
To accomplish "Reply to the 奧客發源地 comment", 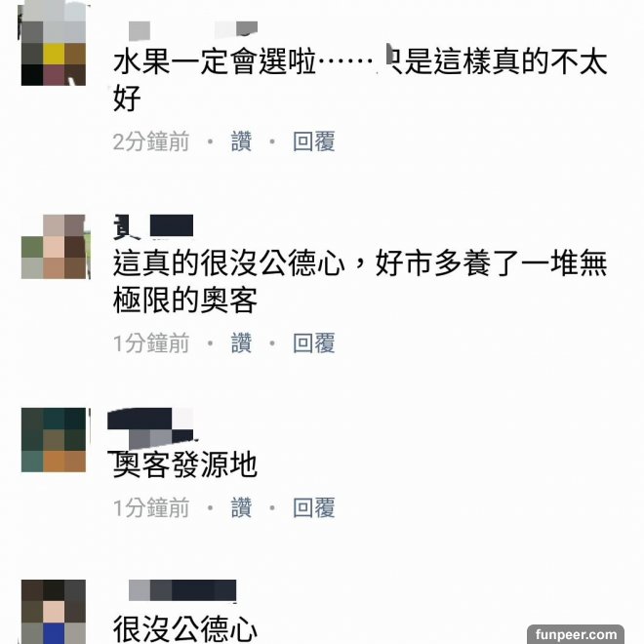I will click(x=314, y=507).
